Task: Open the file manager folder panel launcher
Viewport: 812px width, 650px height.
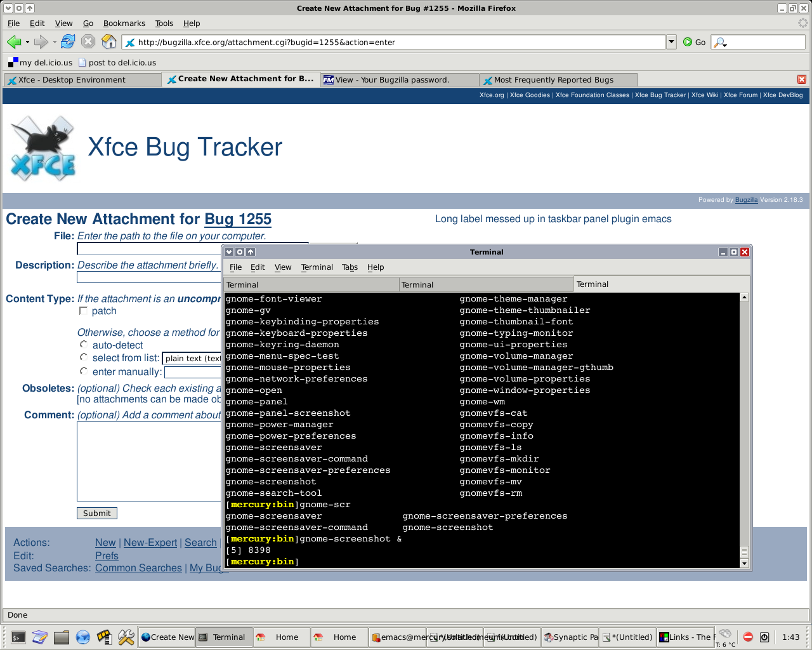Action: pyautogui.click(x=62, y=637)
